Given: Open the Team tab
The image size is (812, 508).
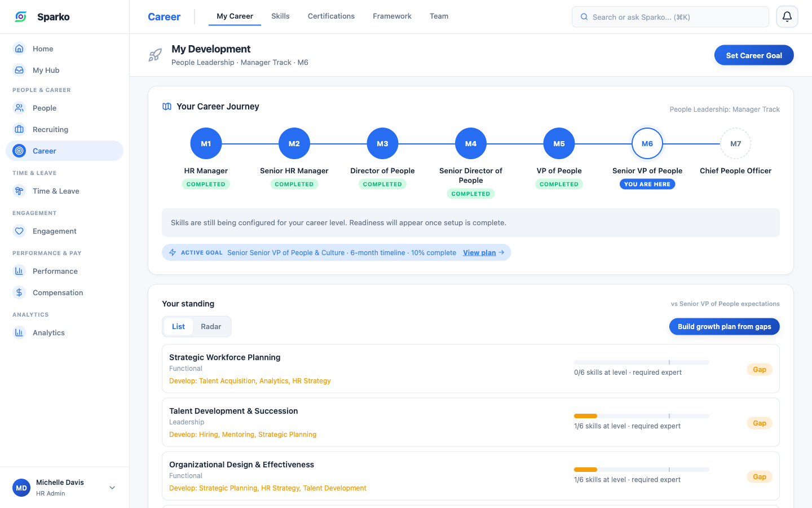Looking at the screenshot, I should pyautogui.click(x=439, y=16).
